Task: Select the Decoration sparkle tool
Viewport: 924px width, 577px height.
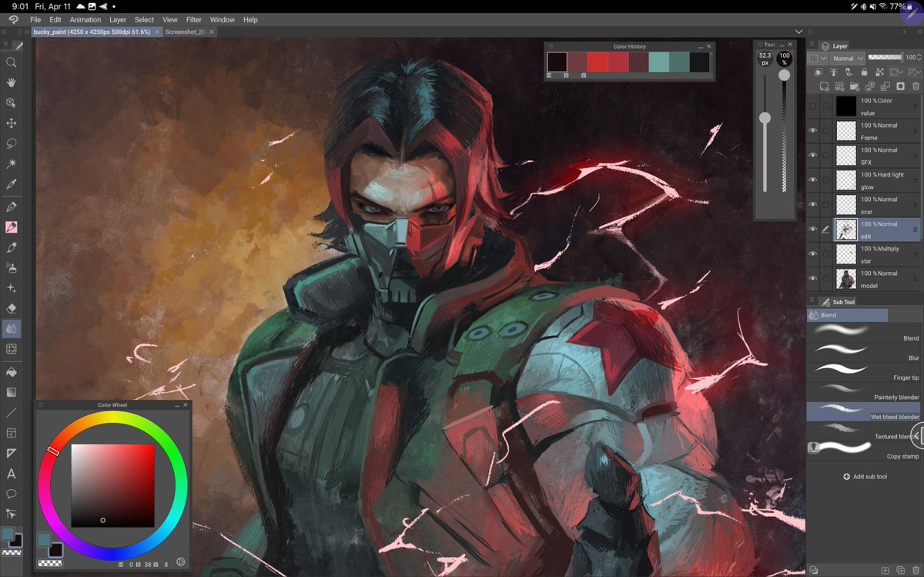Action: tap(12, 288)
